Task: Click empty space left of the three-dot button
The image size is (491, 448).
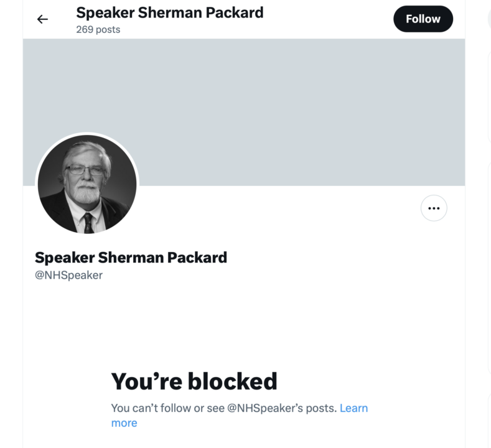Action: tap(311, 208)
